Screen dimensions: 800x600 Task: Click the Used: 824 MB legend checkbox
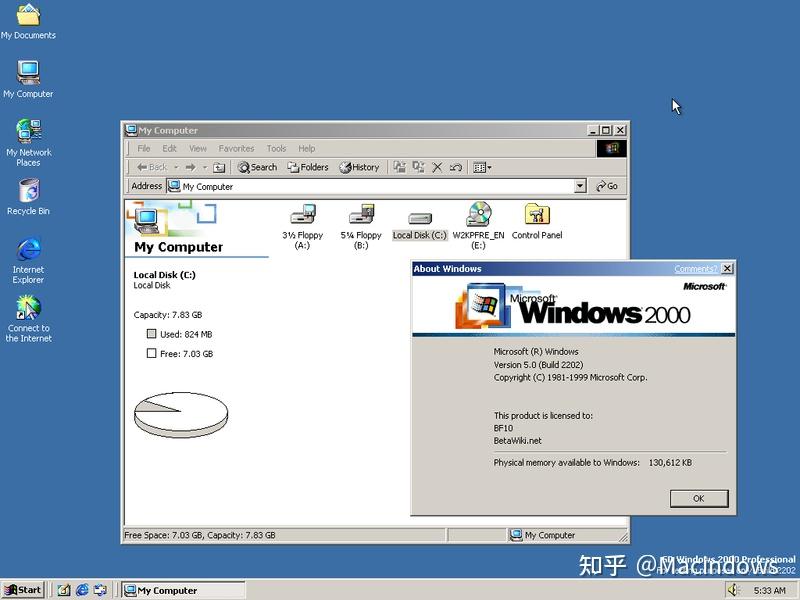click(153, 334)
